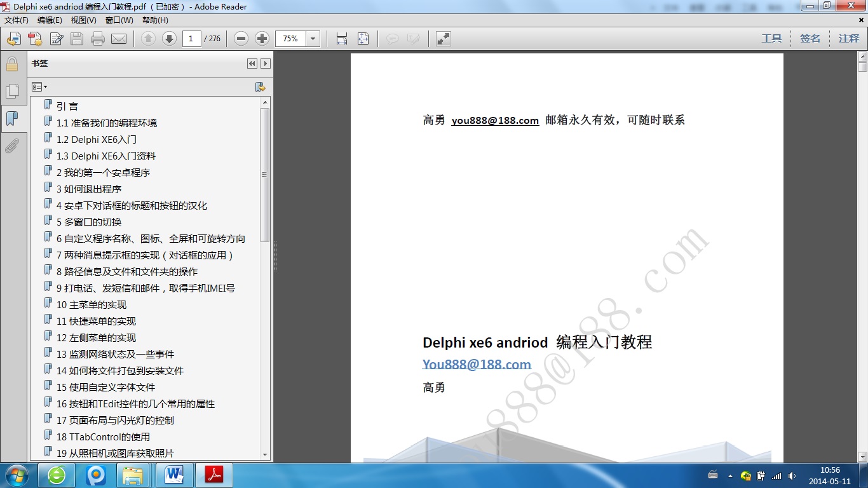The image size is (868, 488).
Task: Select bookmark 2 我的第一个安卓程序
Action: [103, 172]
